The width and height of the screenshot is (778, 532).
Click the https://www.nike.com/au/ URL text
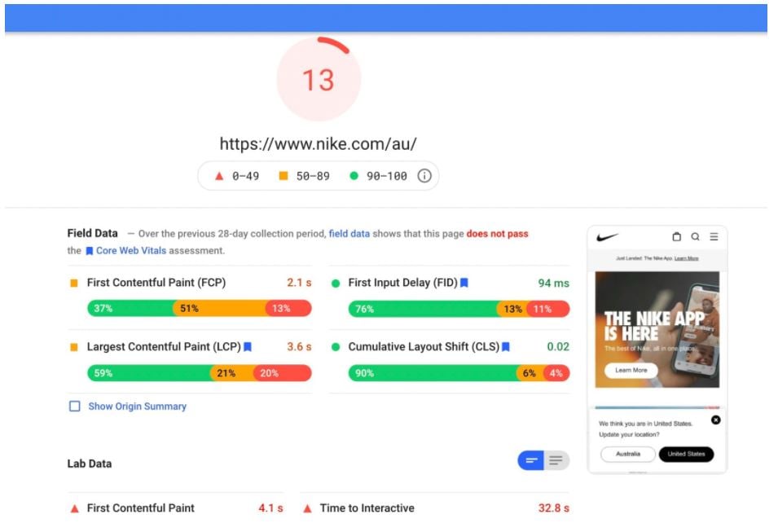coord(318,144)
